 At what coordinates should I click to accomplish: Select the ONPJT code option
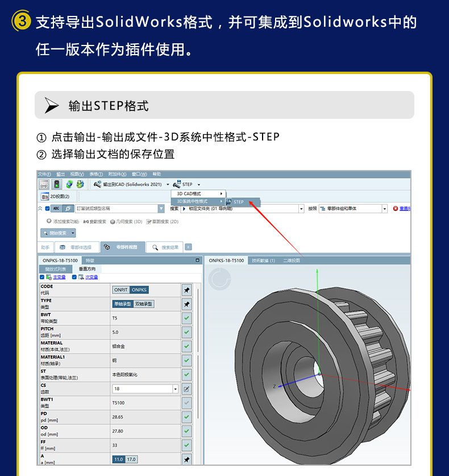click(x=120, y=290)
